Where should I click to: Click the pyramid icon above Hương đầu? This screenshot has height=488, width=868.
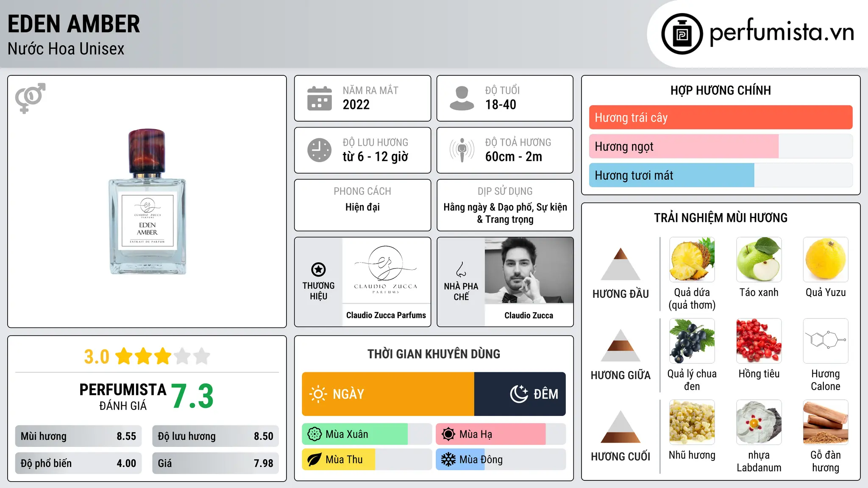(620, 264)
